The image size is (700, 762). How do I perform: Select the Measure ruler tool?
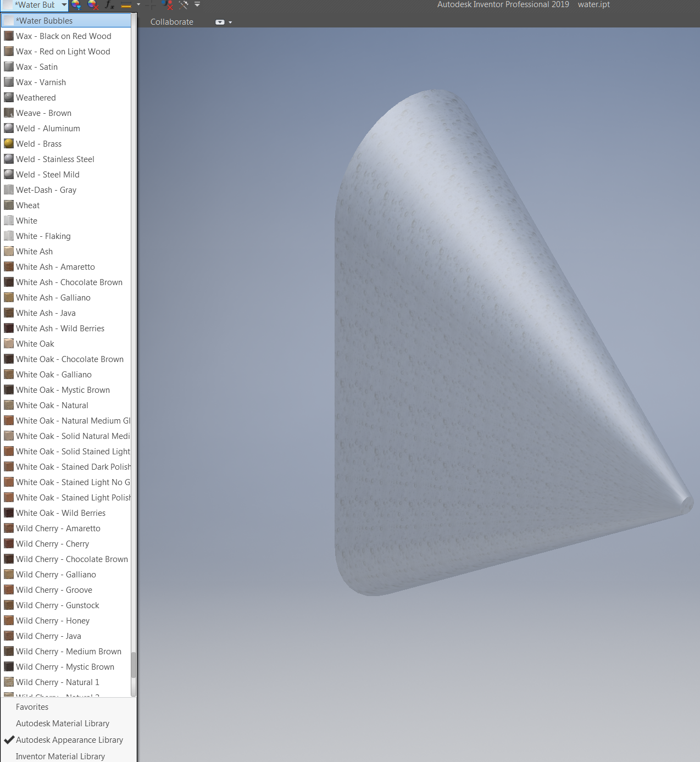126,5
